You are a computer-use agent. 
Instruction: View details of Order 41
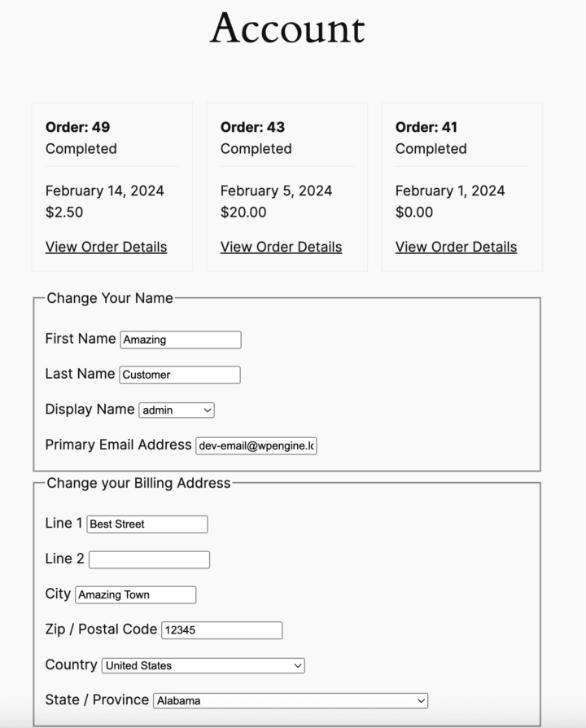coord(456,247)
